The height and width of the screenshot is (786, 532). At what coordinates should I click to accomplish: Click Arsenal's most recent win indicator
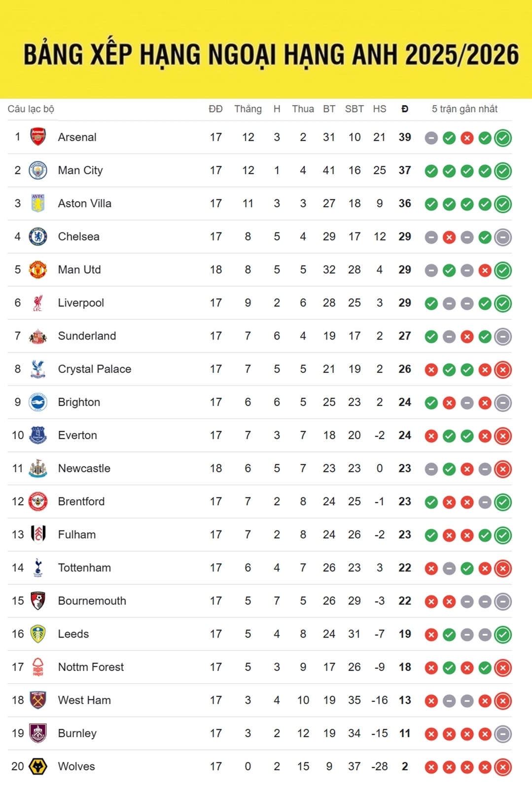pos(503,138)
